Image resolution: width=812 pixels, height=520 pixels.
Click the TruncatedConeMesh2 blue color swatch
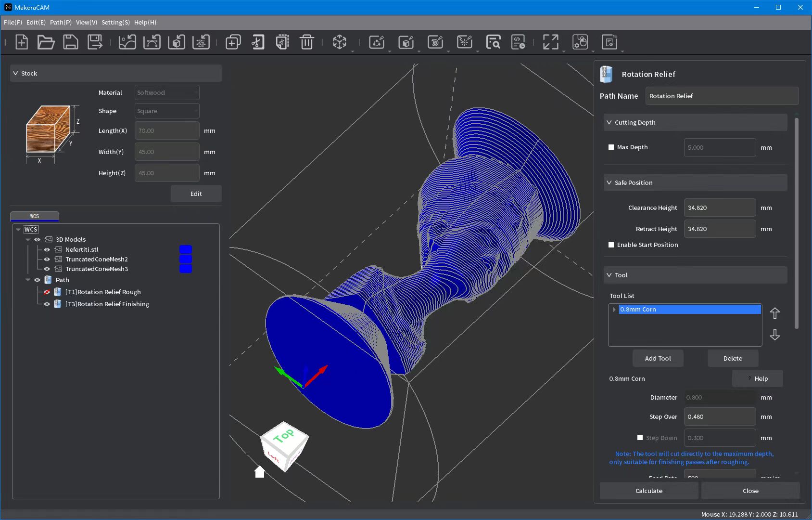[x=185, y=260]
